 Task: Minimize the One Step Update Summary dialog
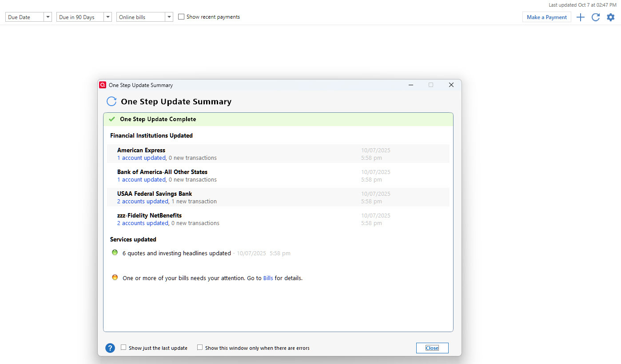point(411,85)
